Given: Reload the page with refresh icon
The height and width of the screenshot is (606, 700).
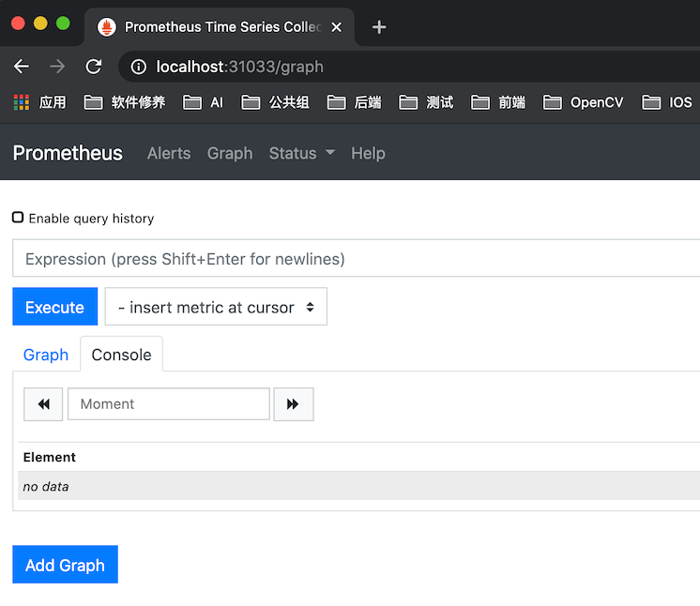Looking at the screenshot, I should pyautogui.click(x=93, y=67).
